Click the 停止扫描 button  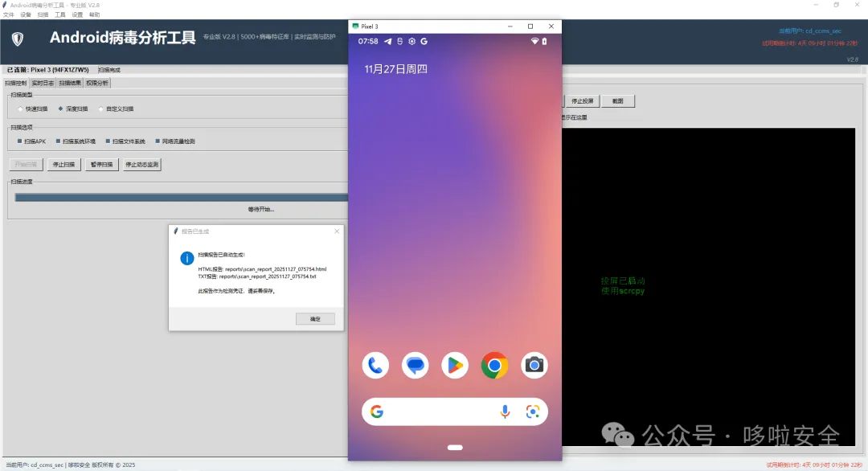click(x=63, y=165)
